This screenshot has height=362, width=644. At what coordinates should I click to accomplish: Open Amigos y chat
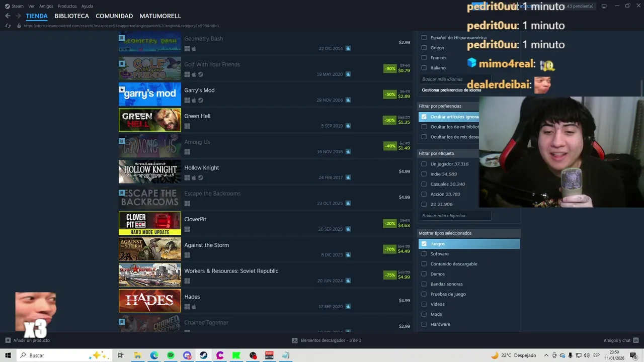coord(617,340)
